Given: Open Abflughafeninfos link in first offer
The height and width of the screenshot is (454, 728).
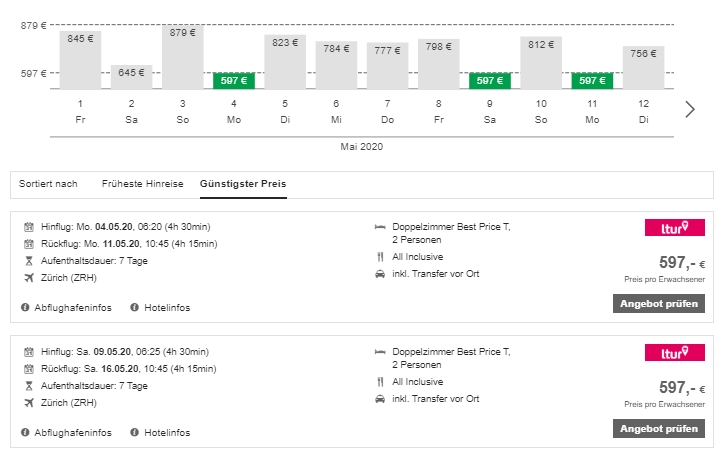Looking at the screenshot, I should (x=74, y=307).
